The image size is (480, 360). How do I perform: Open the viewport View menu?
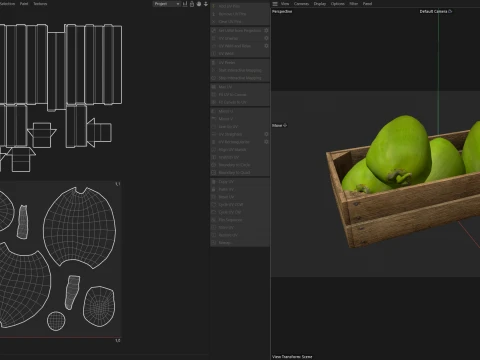(285, 4)
